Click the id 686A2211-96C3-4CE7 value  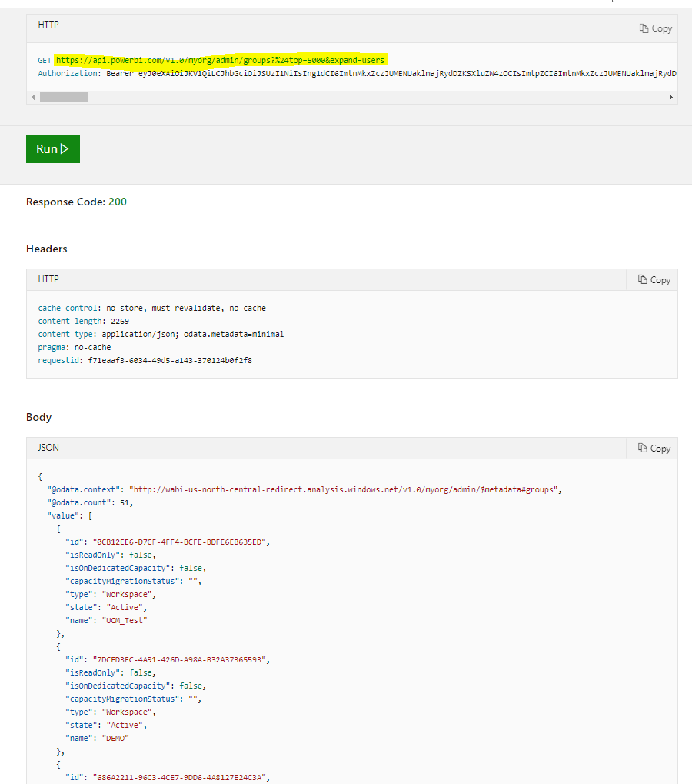pyautogui.click(x=179, y=777)
